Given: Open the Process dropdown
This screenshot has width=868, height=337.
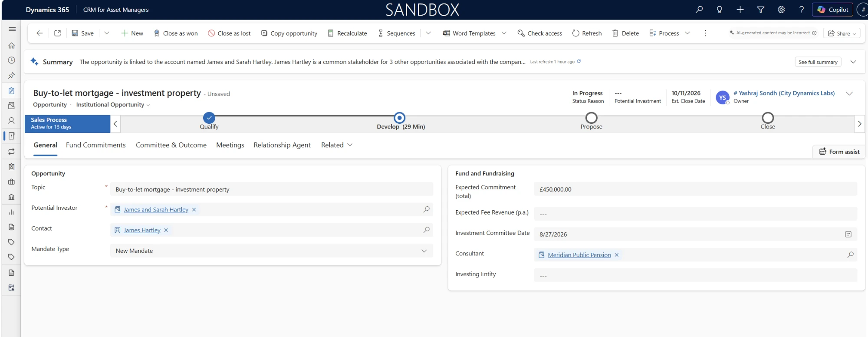Looking at the screenshot, I should pyautogui.click(x=670, y=33).
